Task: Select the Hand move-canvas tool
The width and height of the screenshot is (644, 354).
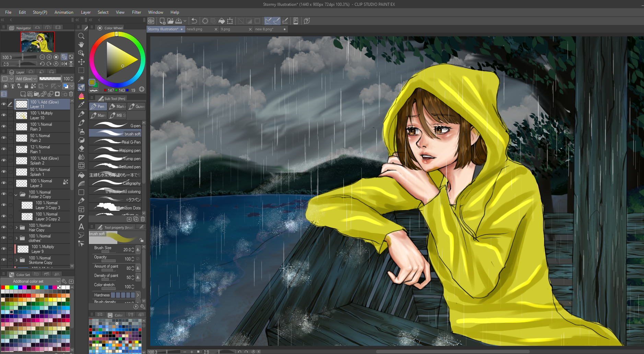Action: pos(81,45)
